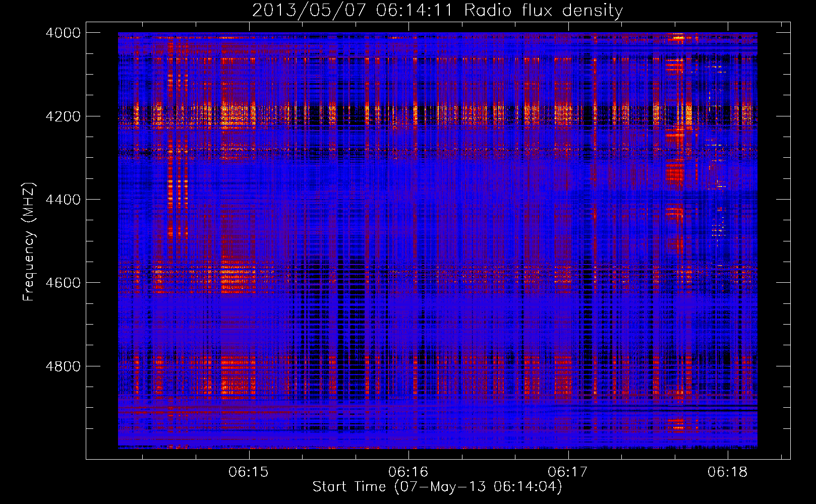
Task: Select the 06:18 time tick label
Action: (x=727, y=472)
